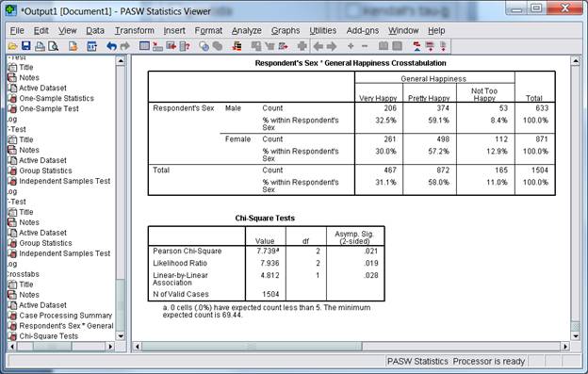Screen dimensions: 588x374
Task: Open the Add-ons menu
Action: (x=362, y=31)
